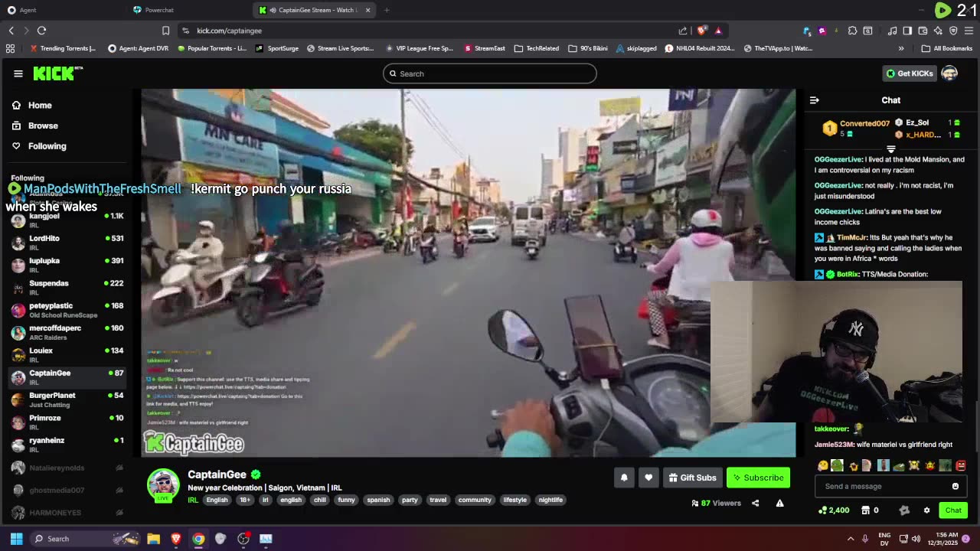Open the Streamer's avatar CaptainGee profile picture
This screenshot has width=980, height=551.
click(163, 484)
